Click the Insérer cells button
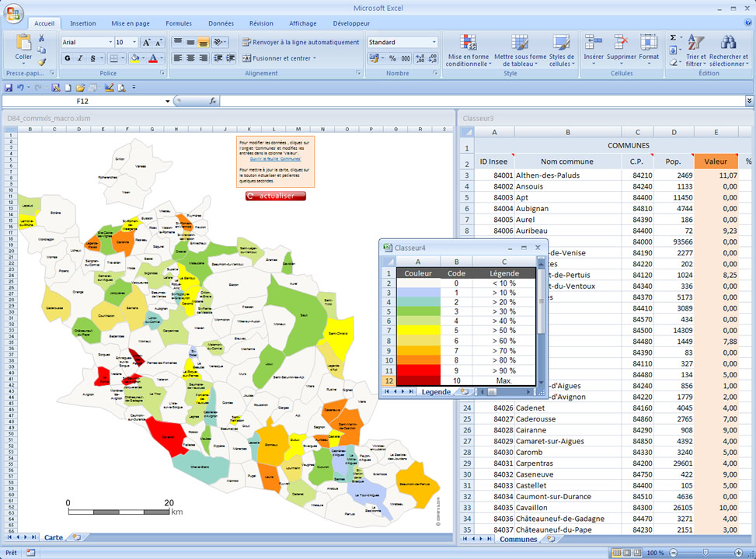756x559 pixels. tap(594, 50)
